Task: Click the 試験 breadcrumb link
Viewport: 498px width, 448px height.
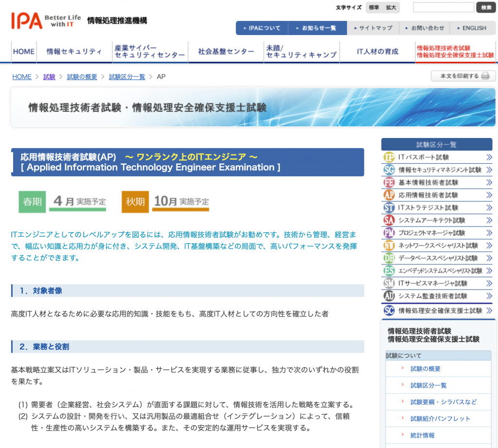Action: pyautogui.click(x=49, y=77)
